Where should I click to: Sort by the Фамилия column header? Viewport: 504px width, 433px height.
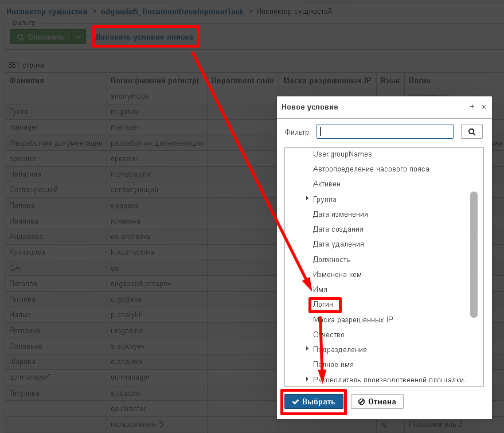(x=56, y=80)
